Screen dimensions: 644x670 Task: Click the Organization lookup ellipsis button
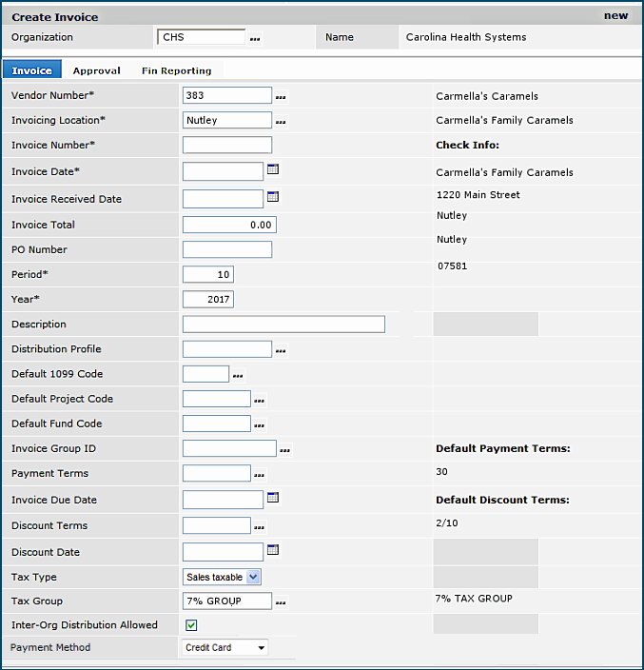pos(254,39)
